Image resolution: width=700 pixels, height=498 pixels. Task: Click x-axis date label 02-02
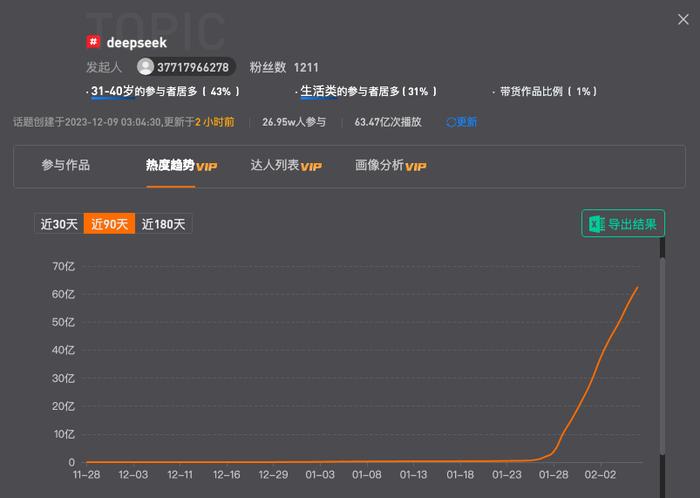click(x=600, y=474)
